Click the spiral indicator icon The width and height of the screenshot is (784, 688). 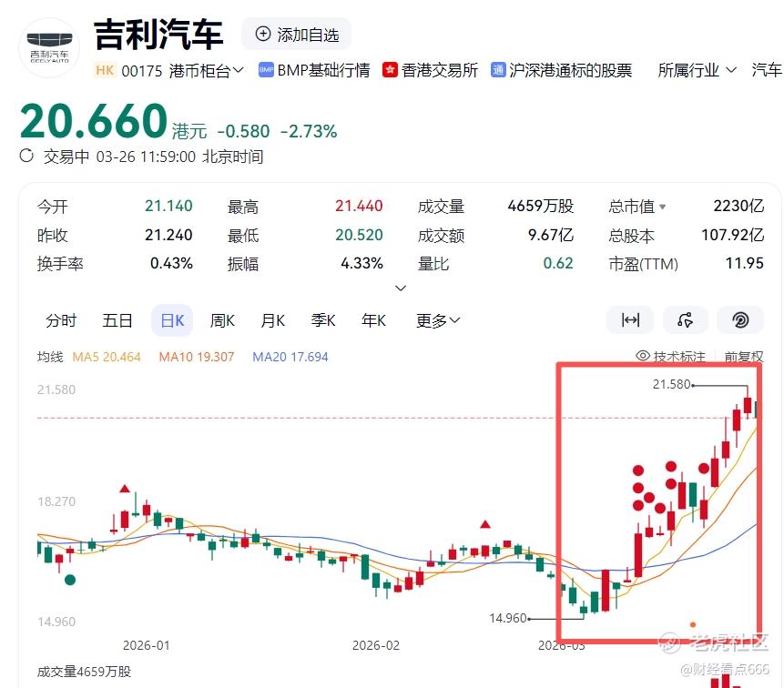tap(740, 319)
